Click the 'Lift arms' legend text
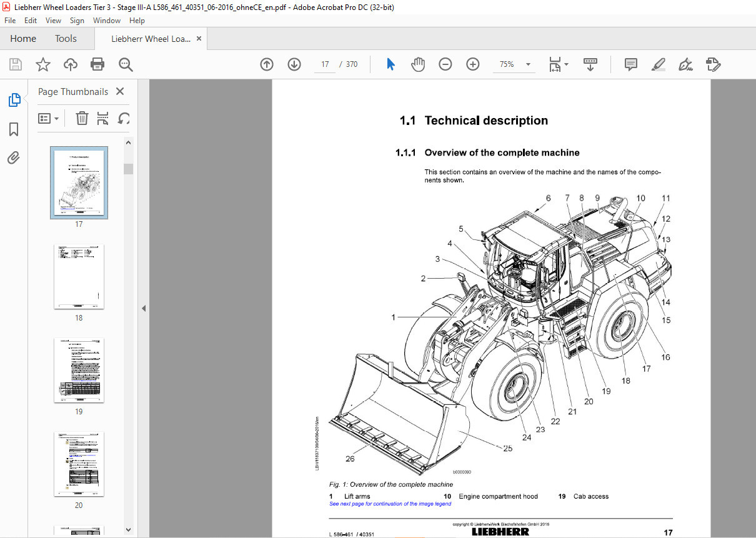This screenshot has height=538, width=756. tap(357, 496)
